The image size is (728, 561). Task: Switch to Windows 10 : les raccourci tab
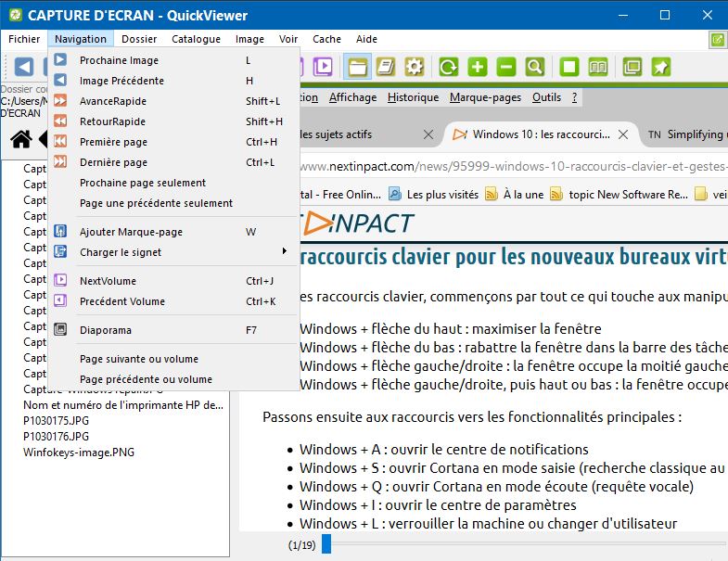541,134
